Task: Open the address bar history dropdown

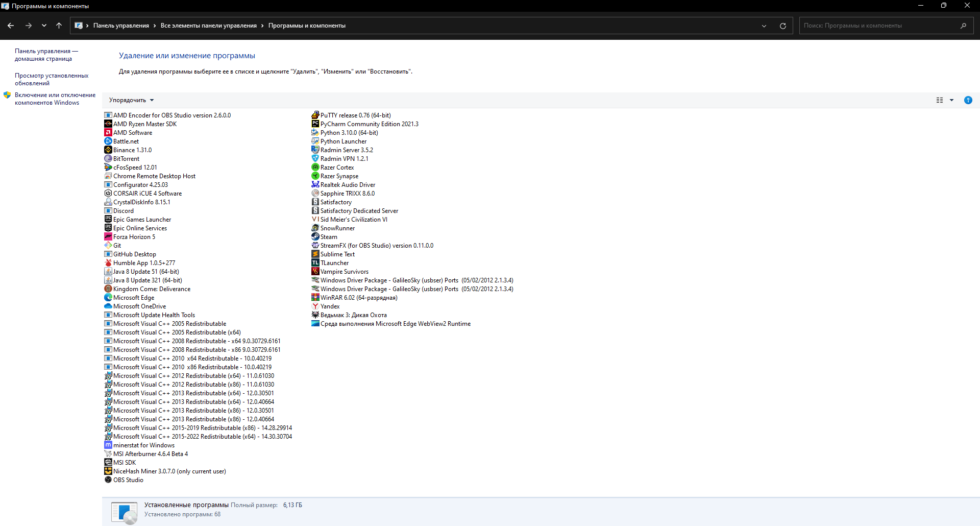Action: [x=764, y=26]
